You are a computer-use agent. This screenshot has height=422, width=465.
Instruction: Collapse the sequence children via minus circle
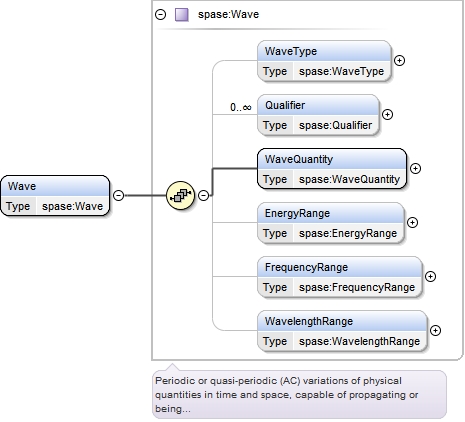(x=204, y=195)
